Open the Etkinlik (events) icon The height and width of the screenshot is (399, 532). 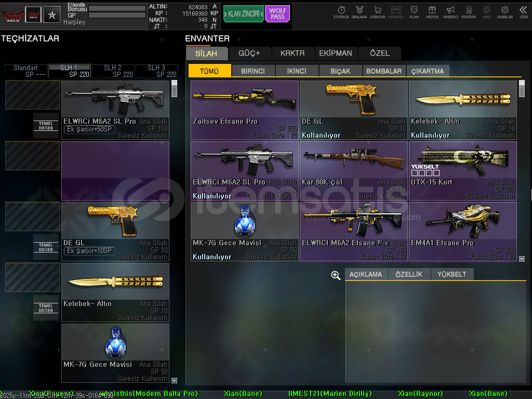tap(341, 12)
